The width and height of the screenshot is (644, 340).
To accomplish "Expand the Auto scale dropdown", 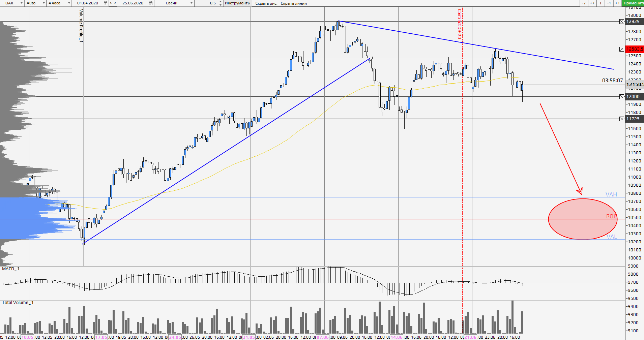I will pyautogui.click(x=43, y=3).
